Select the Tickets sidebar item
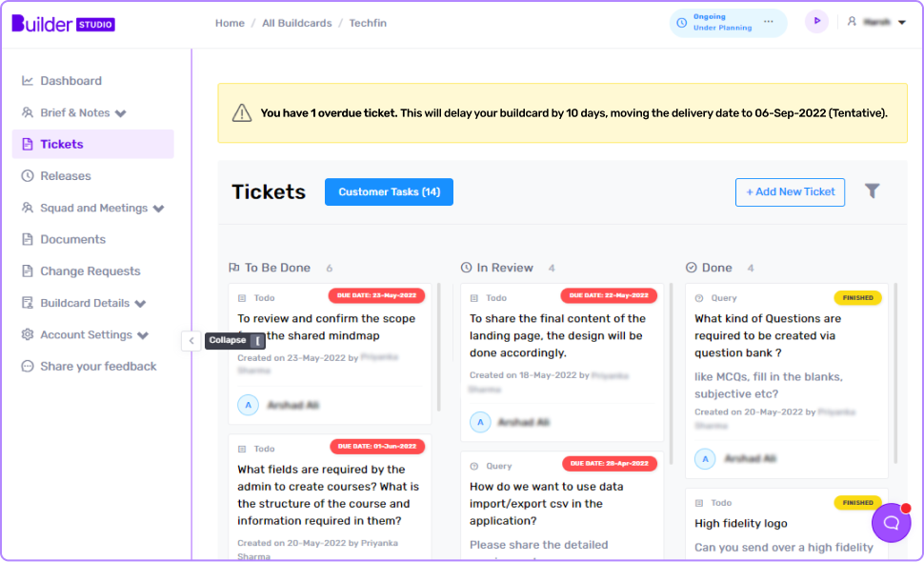 [93, 145]
